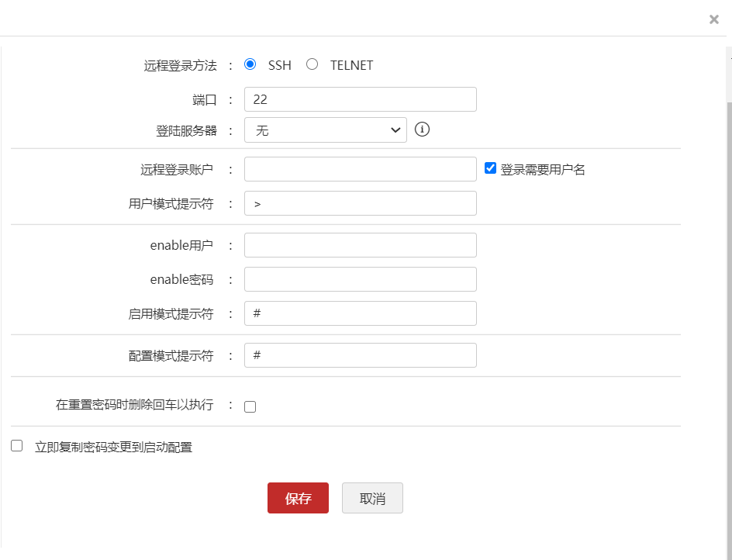Select the TELNET login method
Screen dimensions: 732x560
tap(312, 64)
